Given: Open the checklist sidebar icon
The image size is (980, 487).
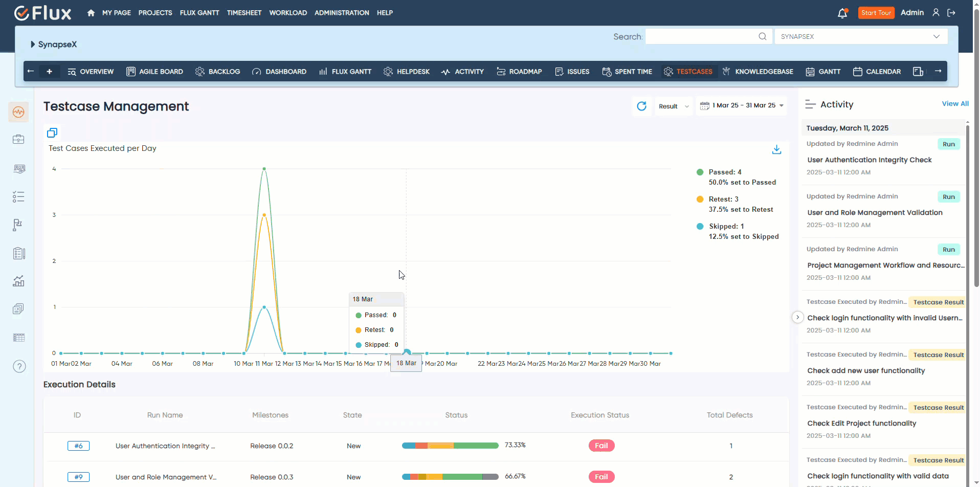Looking at the screenshot, I should coord(18,196).
